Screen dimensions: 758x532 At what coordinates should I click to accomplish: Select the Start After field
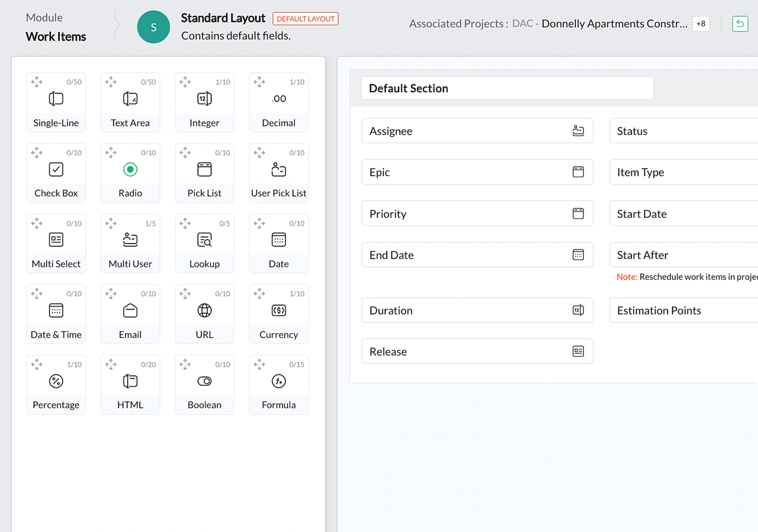684,254
